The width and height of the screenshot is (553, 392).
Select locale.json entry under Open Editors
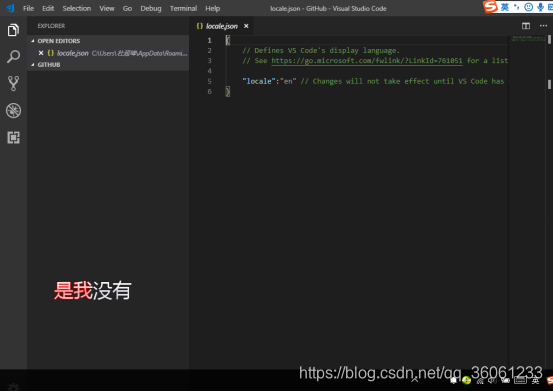click(x=108, y=53)
